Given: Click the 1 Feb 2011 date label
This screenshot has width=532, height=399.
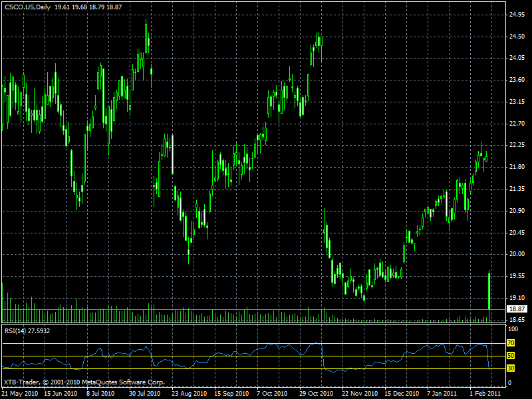Looking at the screenshot, I should (485, 394).
